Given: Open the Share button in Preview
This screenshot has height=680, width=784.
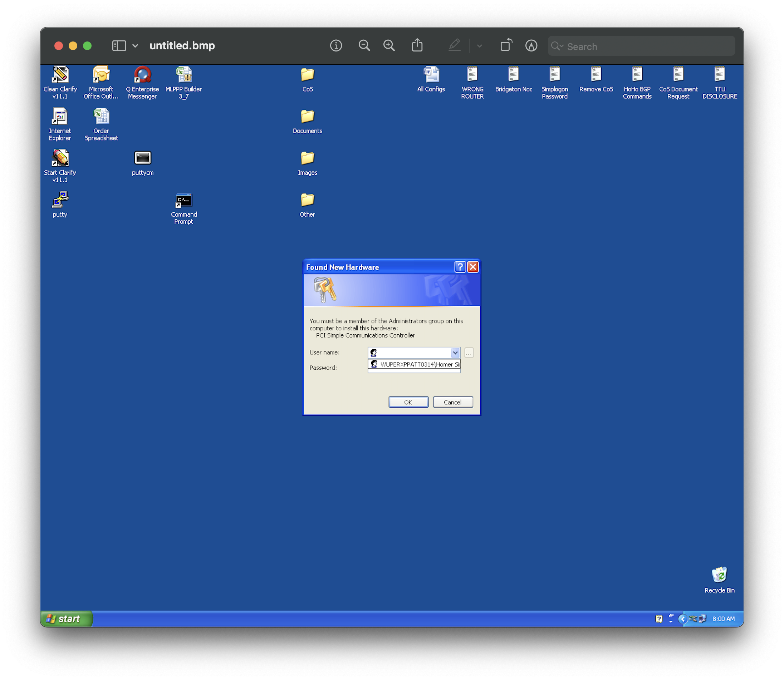Looking at the screenshot, I should point(417,45).
